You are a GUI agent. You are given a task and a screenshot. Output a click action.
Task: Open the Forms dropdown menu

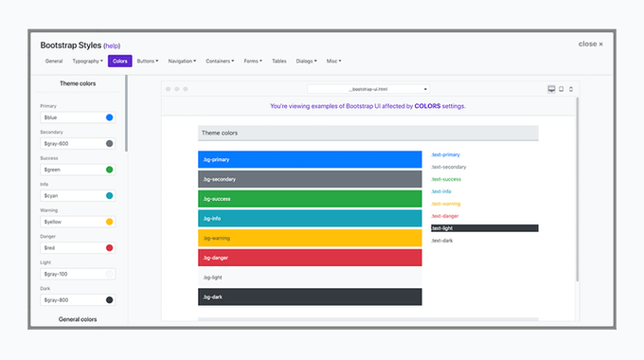pyautogui.click(x=253, y=61)
